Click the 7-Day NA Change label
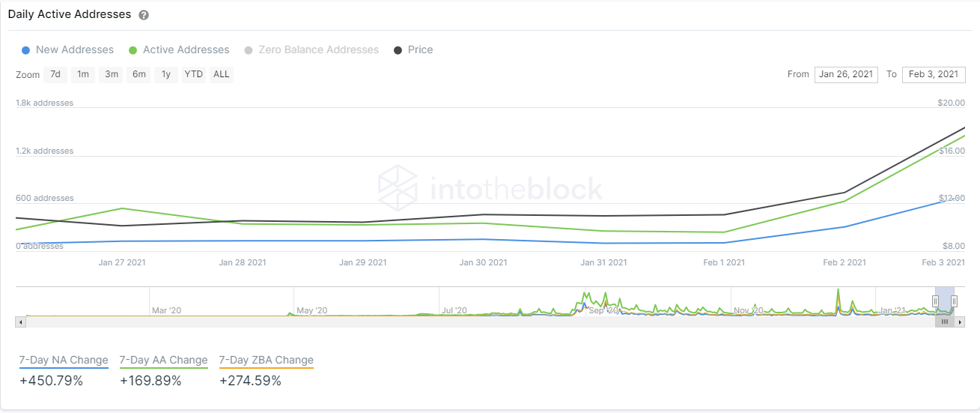Screen dimensions: 980x413 tap(64, 361)
